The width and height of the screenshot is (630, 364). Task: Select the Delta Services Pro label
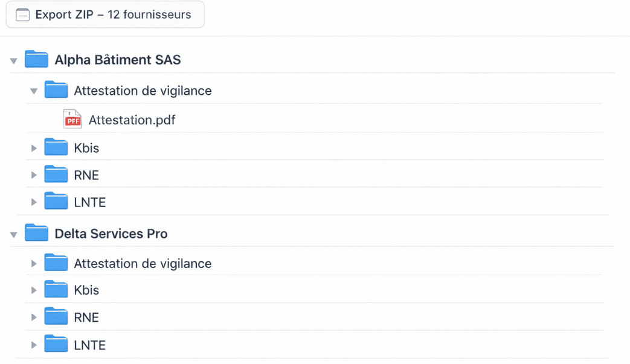point(111,234)
